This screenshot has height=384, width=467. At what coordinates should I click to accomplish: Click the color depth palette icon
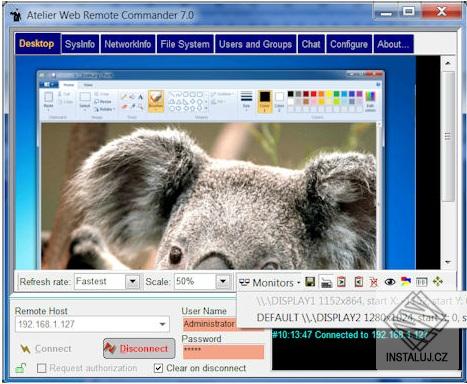(406, 282)
